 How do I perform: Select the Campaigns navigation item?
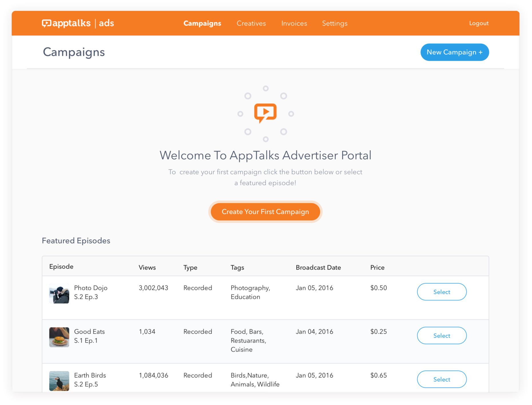[202, 23]
